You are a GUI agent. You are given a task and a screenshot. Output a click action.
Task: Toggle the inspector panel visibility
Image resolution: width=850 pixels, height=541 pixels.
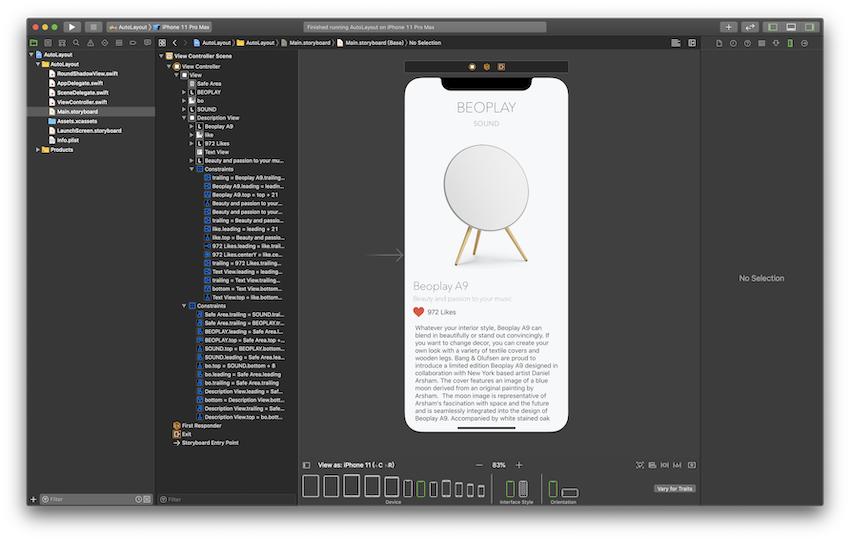pyautogui.click(x=809, y=27)
